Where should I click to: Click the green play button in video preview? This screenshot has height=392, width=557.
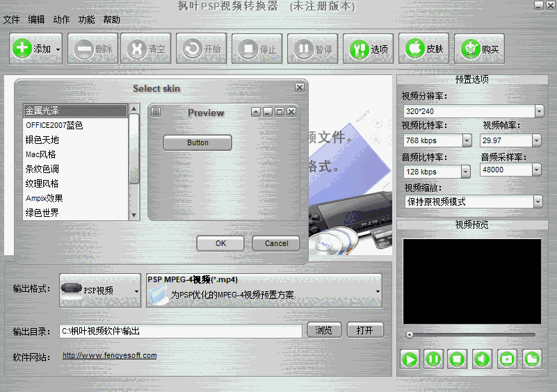410,359
